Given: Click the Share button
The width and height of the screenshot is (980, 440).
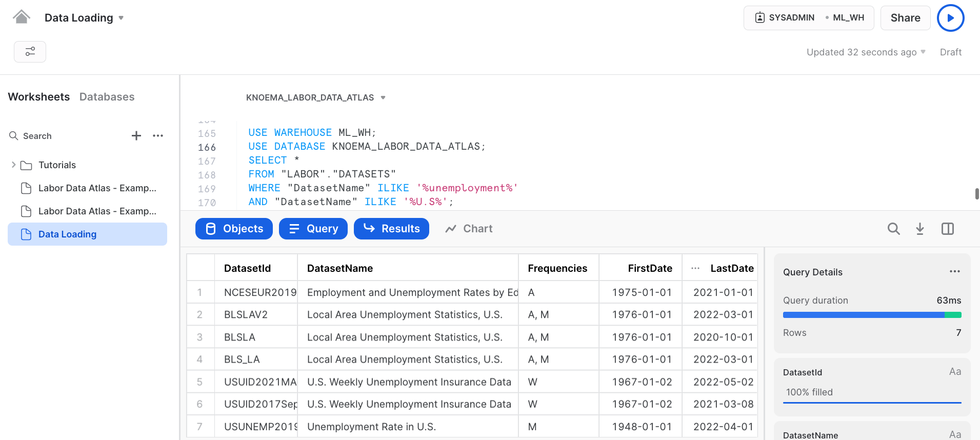Looking at the screenshot, I should [x=905, y=18].
